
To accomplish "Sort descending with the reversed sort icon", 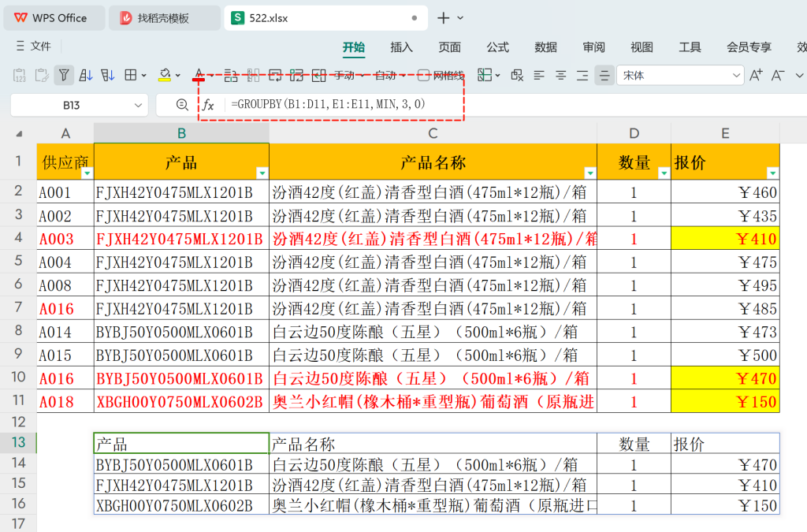I will [x=107, y=76].
